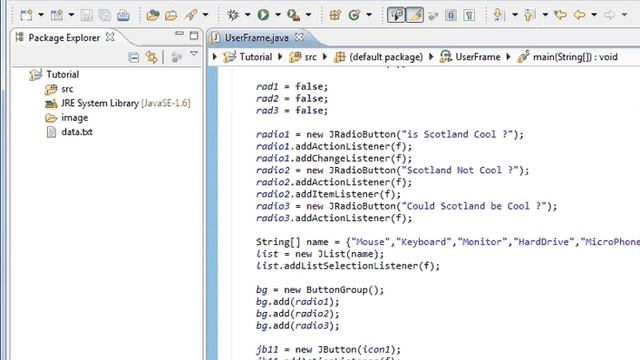
Task: Open the Search tool dropdown arrow
Action: (205, 15)
